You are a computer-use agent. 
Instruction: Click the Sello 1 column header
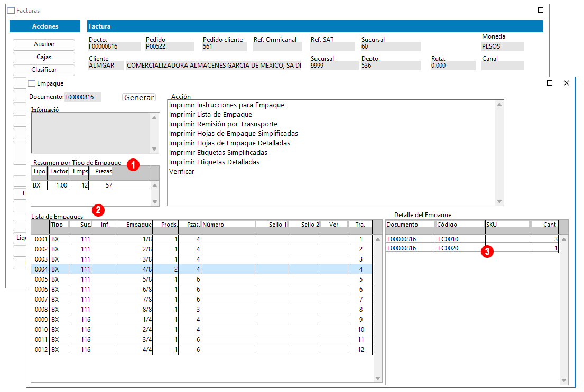(x=272, y=225)
